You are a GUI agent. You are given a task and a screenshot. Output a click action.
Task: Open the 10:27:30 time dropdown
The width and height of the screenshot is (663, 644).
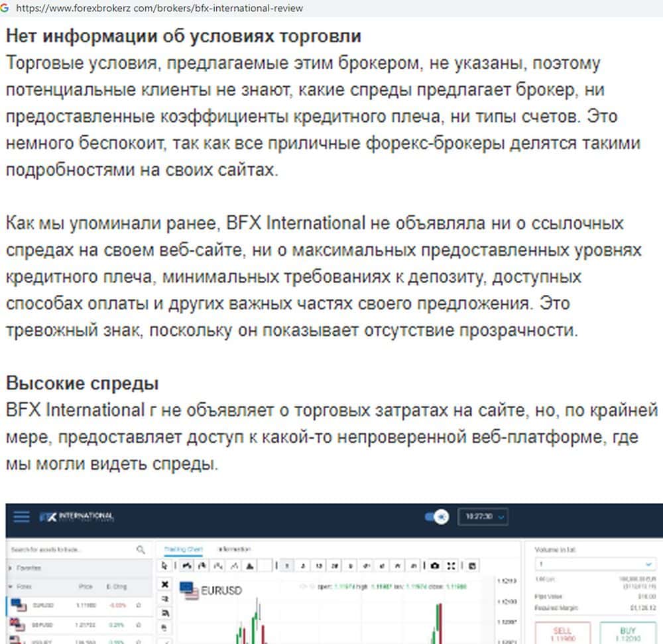[x=483, y=516]
